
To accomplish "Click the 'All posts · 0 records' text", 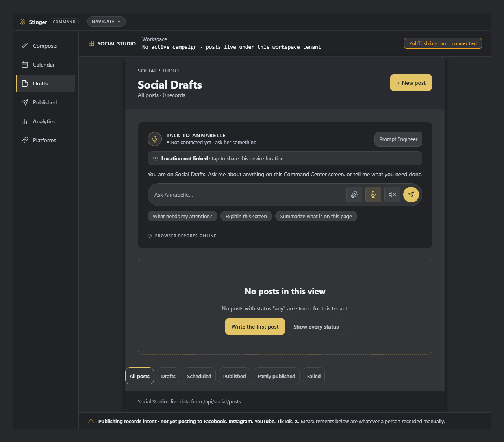I will 161,95.
